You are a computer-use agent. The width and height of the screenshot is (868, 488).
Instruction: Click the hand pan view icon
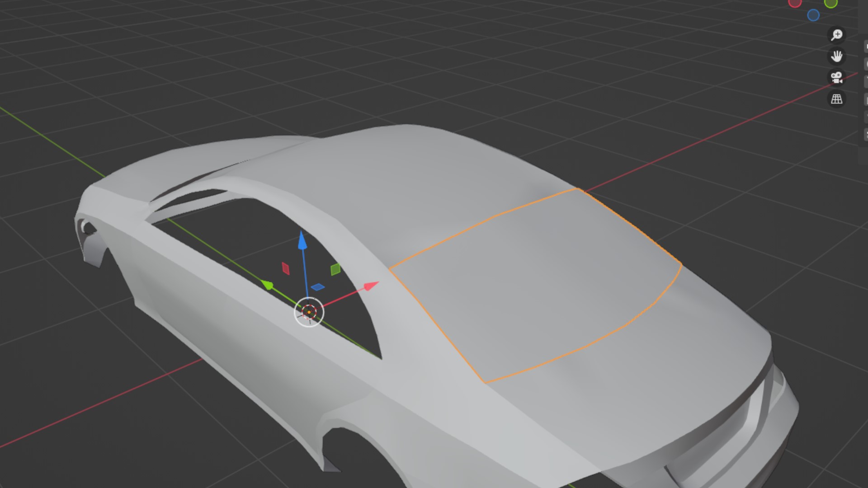(837, 56)
